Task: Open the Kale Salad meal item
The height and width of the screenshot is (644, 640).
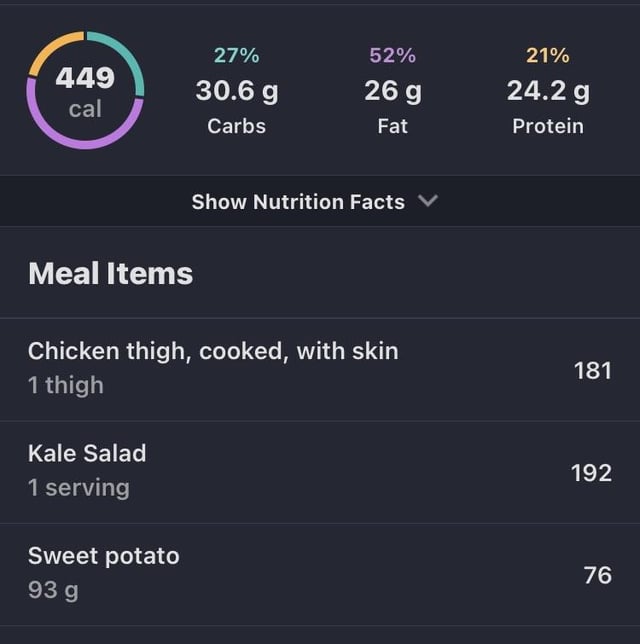Action: click(x=320, y=472)
